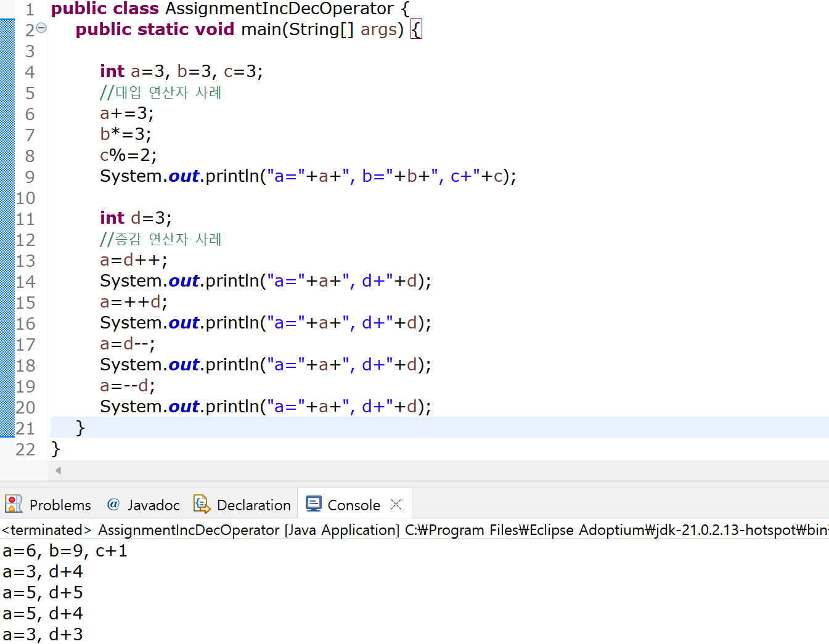Place cursor on 'int a=3, b=3, c=3;' line

pos(181,71)
